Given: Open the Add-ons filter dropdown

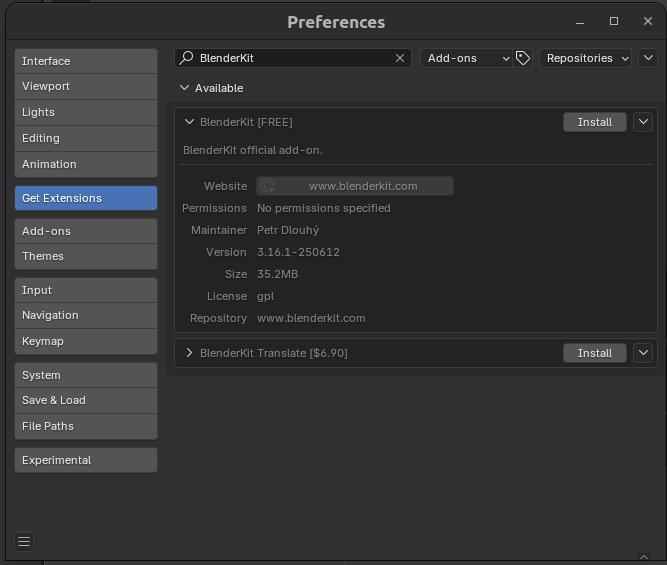Looking at the screenshot, I should coord(467,58).
